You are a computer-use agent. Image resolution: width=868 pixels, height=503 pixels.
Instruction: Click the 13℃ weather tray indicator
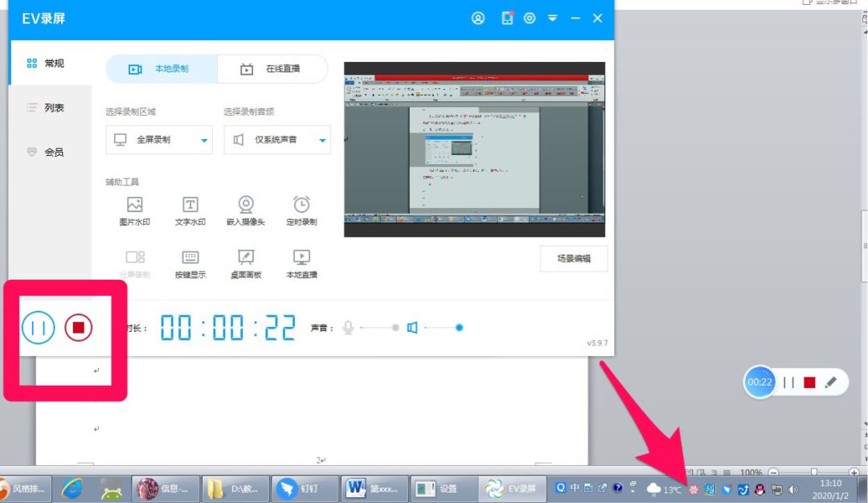(x=664, y=489)
